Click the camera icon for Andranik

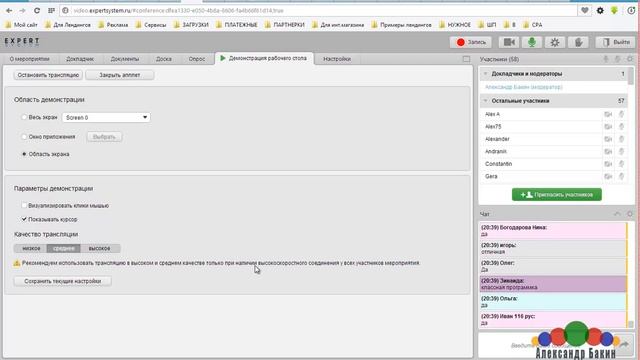coord(608,151)
